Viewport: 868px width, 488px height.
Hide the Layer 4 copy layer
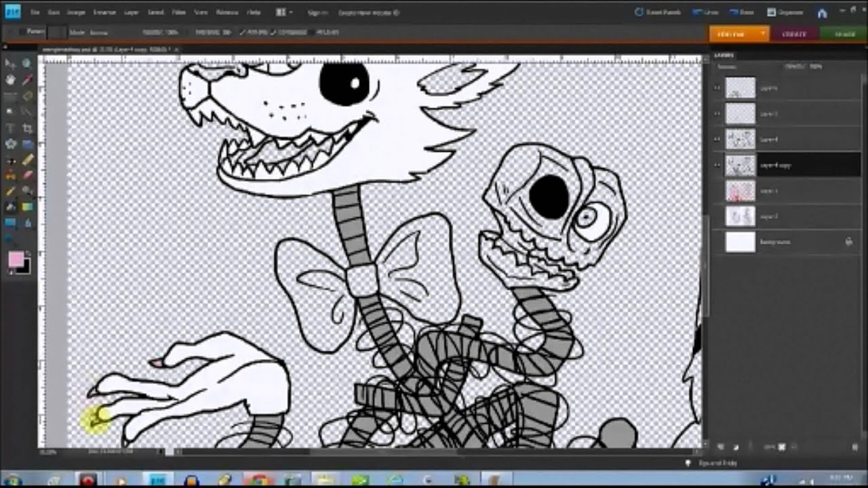717,165
